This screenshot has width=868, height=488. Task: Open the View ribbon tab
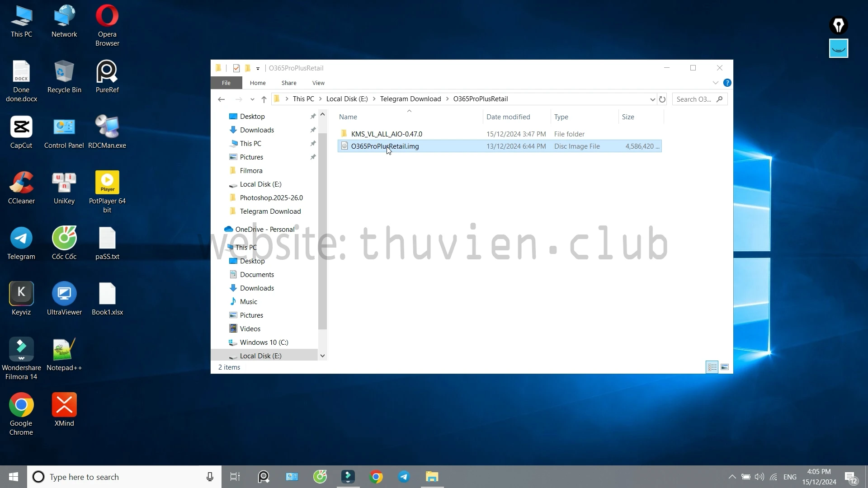click(318, 83)
